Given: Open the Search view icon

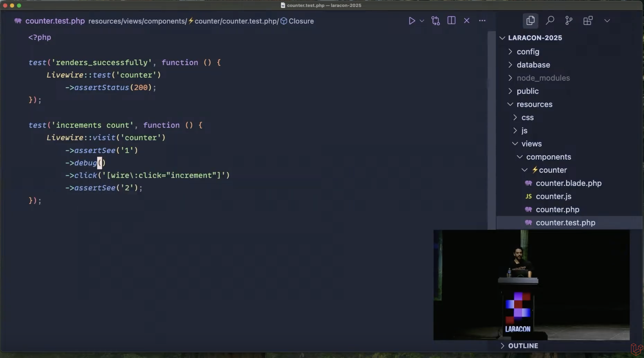Looking at the screenshot, I should 550,21.
